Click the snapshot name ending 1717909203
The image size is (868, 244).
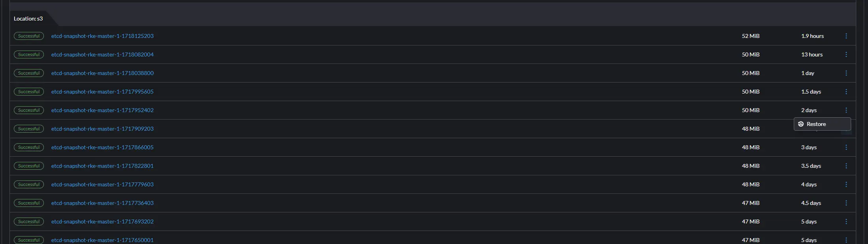[102, 129]
